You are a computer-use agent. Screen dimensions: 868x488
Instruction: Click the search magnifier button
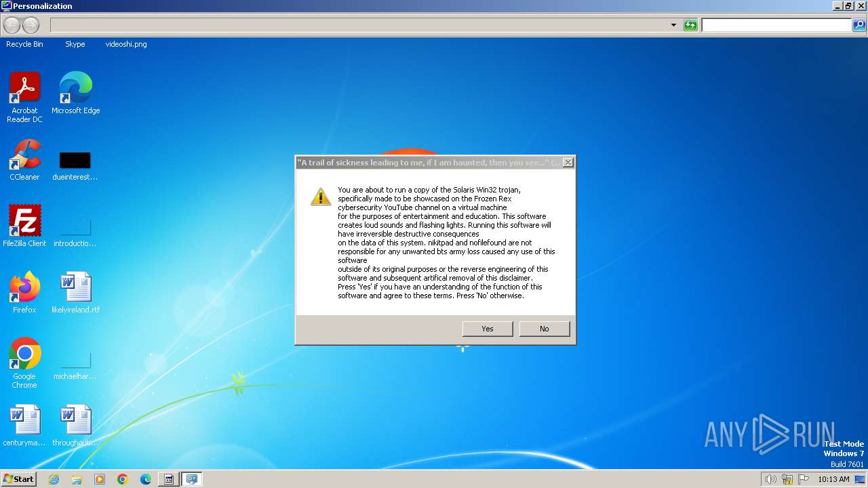(859, 25)
